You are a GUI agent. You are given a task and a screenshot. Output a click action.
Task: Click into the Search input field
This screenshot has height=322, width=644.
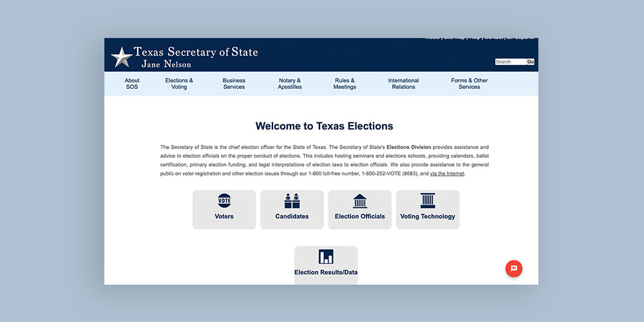coord(510,62)
